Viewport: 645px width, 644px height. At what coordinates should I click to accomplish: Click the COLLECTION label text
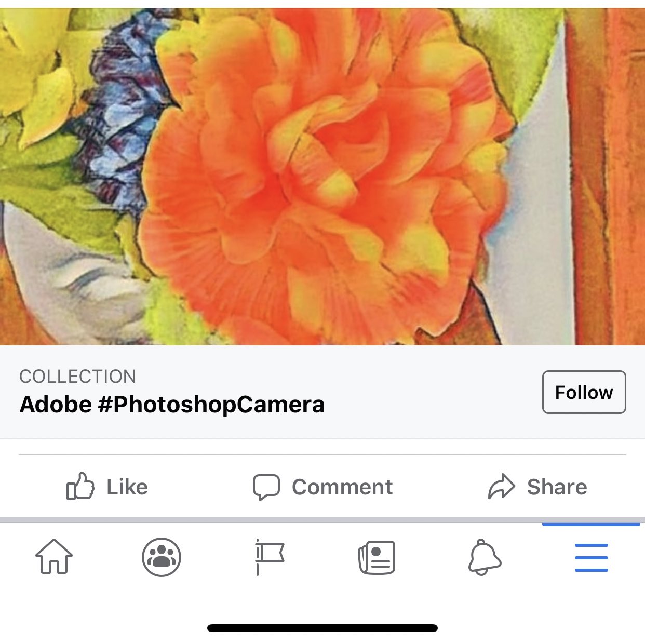point(78,376)
